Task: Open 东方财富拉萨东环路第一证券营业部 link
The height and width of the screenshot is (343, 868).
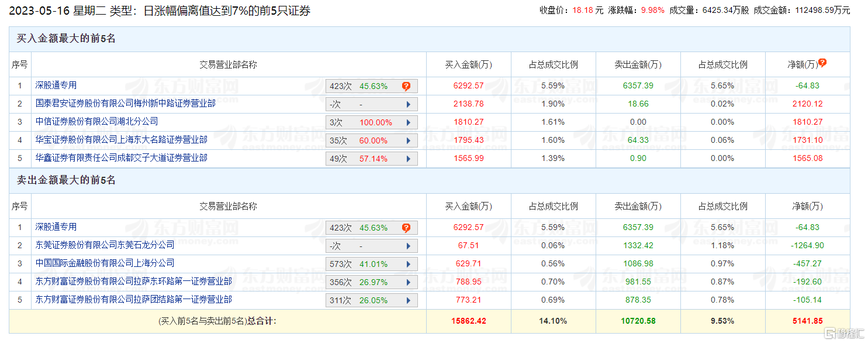Action: click(x=133, y=282)
